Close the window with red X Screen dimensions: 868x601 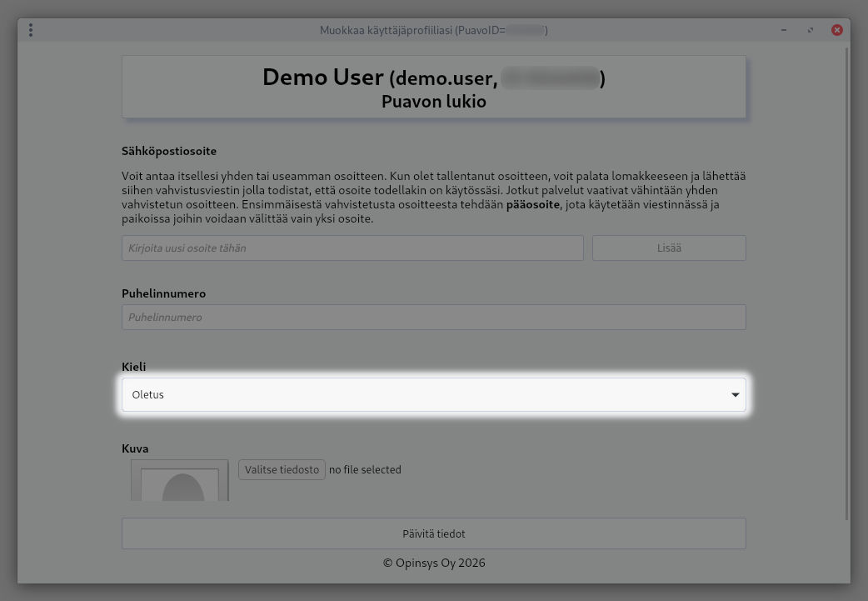coord(837,30)
